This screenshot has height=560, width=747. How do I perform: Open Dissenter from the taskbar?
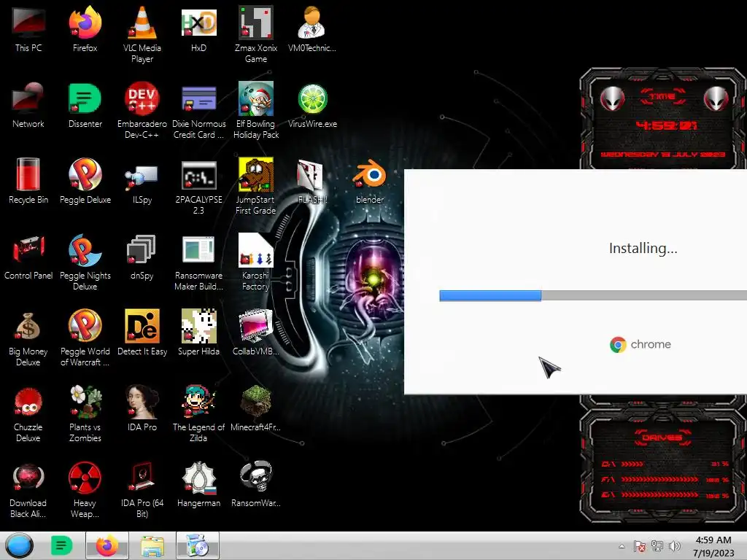(x=61, y=545)
